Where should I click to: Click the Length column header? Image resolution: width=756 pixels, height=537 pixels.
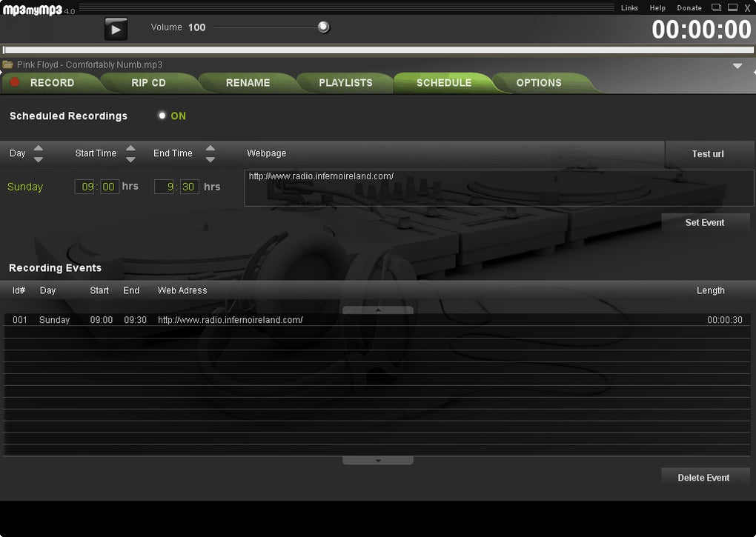(x=710, y=290)
